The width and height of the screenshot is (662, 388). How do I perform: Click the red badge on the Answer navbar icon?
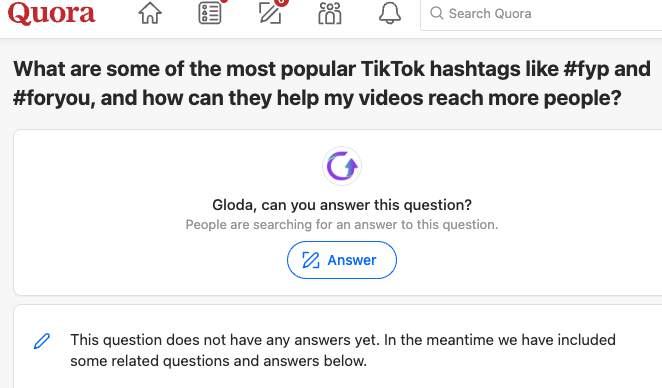pyautogui.click(x=281, y=2)
